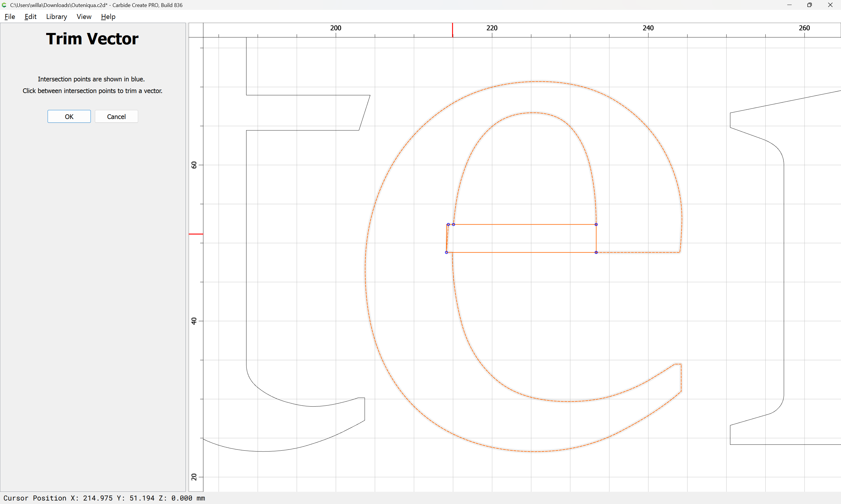
Task: Minimize the Carbide Create window
Action: click(x=789, y=5)
